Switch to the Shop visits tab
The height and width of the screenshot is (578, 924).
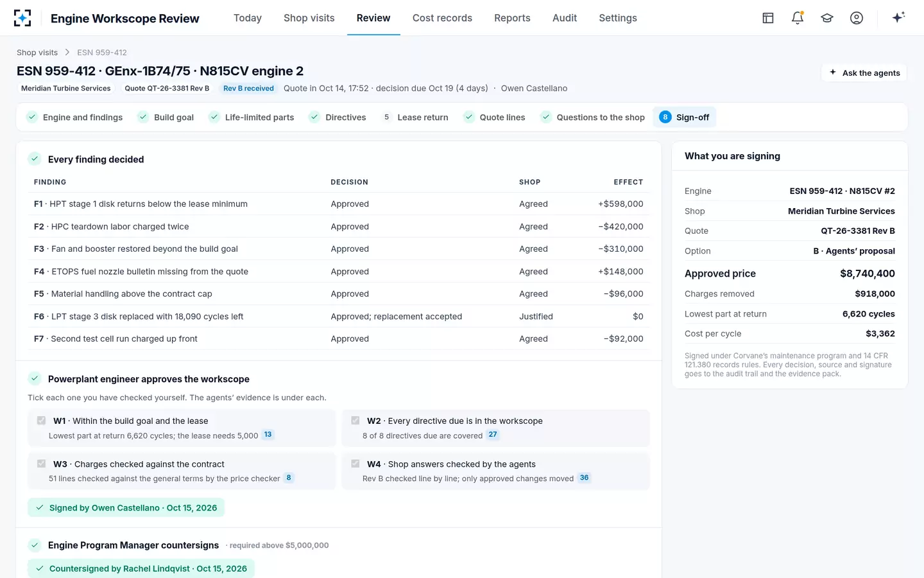tap(309, 18)
